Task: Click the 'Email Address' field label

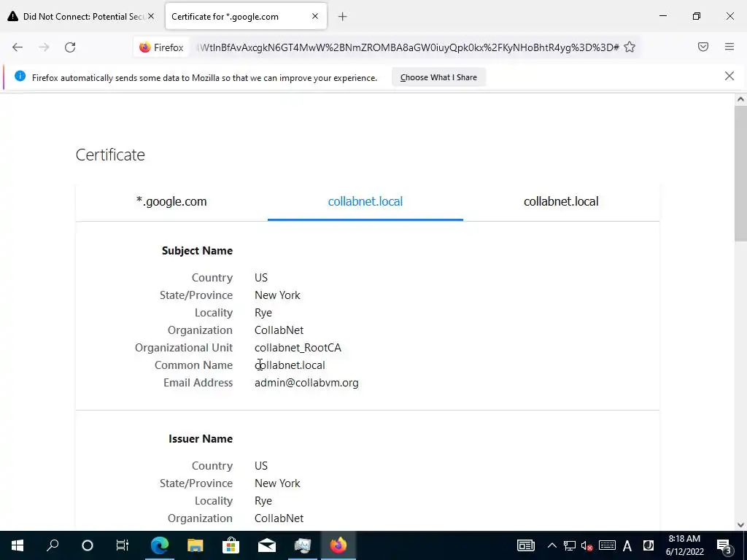Action: (198, 383)
